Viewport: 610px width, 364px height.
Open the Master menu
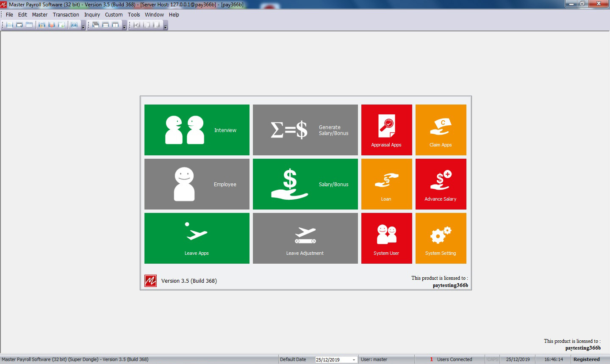pos(40,14)
